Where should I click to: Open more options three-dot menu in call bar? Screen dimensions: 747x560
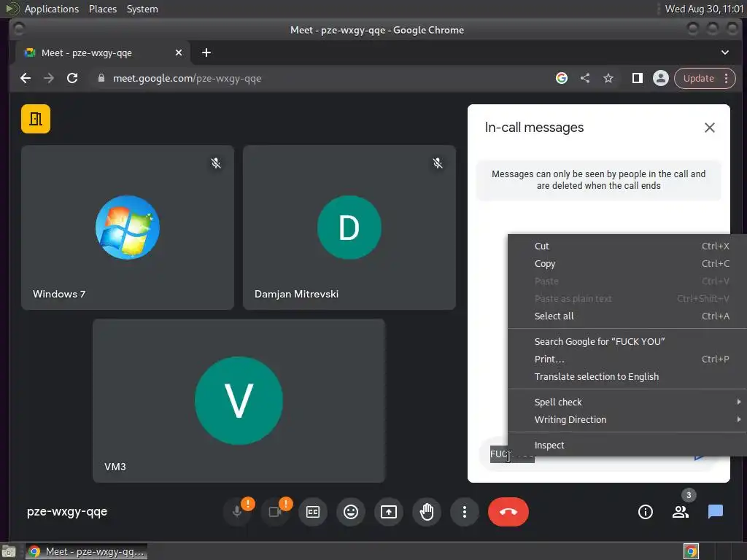[x=465, y=512]
